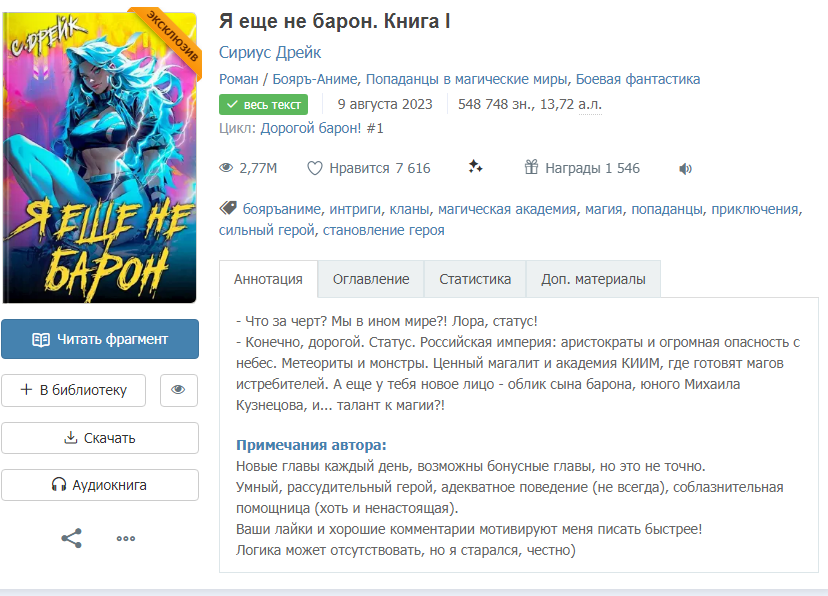Click the tag icon before бояръаниме

coord(228,207)
